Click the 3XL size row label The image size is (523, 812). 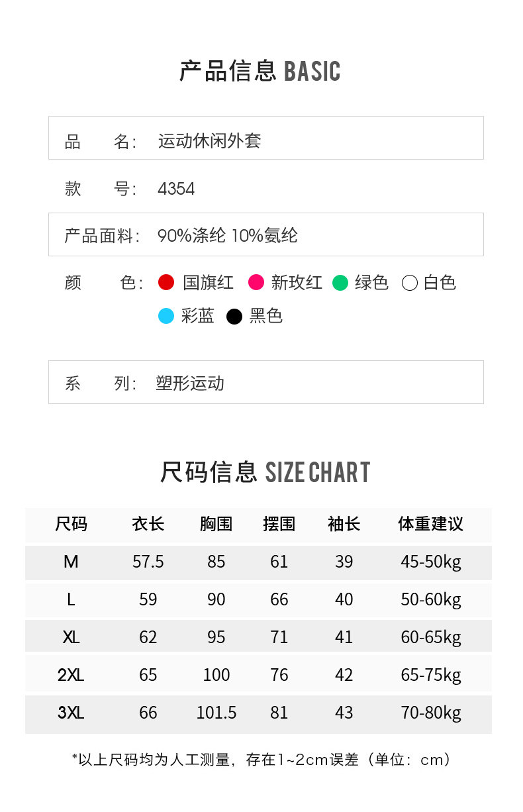[x=71, y=713]
